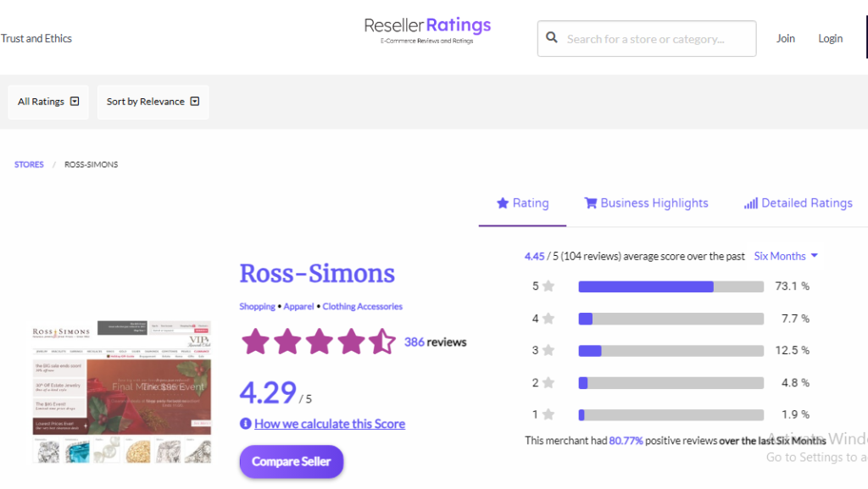Click the 1-star 1.9% progress bar

click(671, 415)
